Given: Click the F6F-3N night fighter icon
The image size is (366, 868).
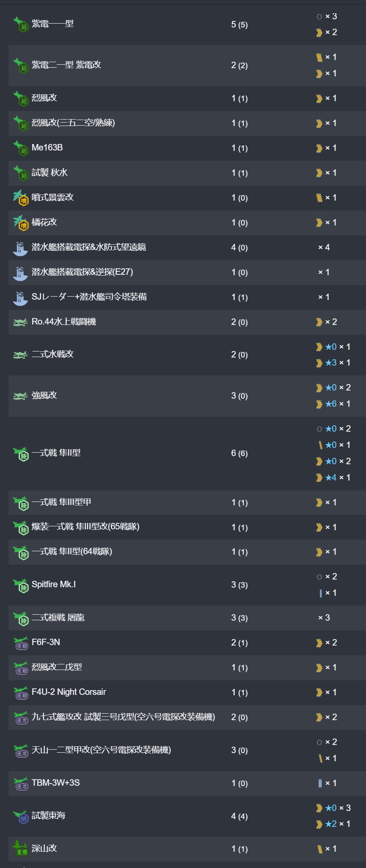Looking at the screenshot, I should [x=21, y=643].
